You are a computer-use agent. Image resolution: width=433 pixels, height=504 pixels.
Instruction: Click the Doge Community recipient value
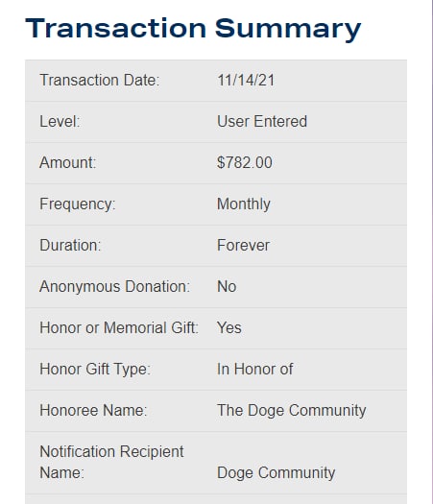pyautogui.click(x=277, y=473)
